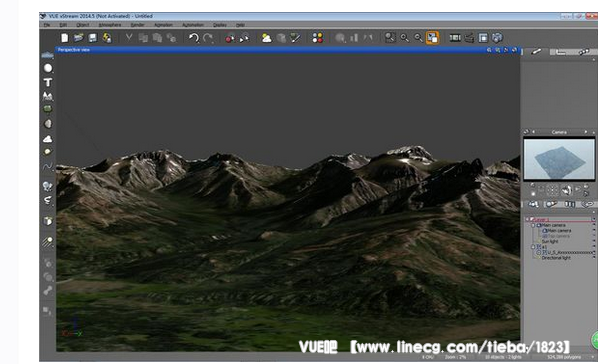Add a cloud with the cloud tool
This screenshot has width=598, height=364.
point(48,139)
